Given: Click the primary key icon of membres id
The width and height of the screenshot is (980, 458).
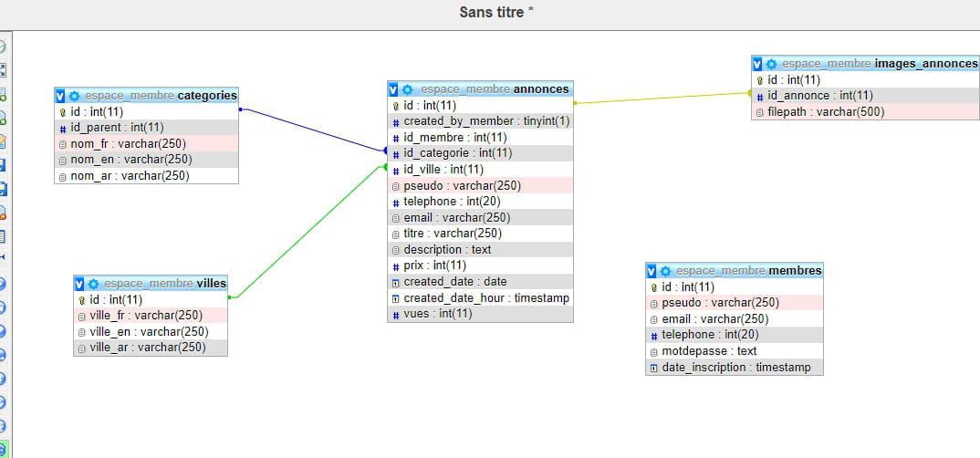Looking at the screenshot, I should point(653,287).
